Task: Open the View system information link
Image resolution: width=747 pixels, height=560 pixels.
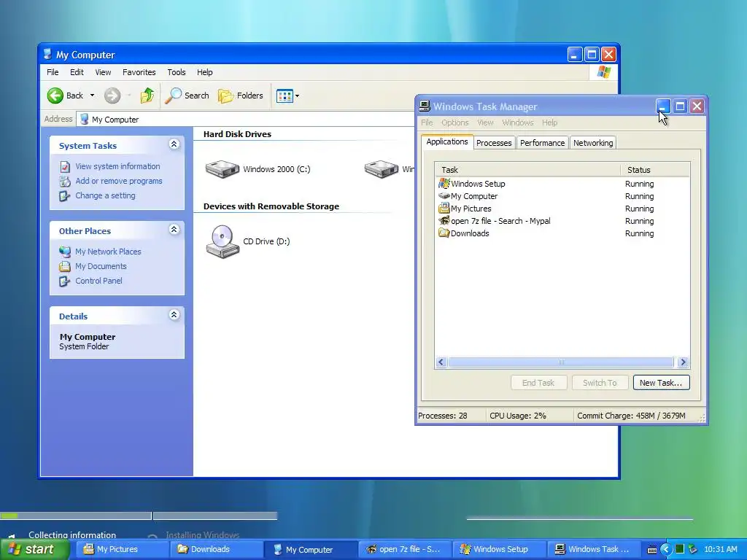Action: [117, 167]
